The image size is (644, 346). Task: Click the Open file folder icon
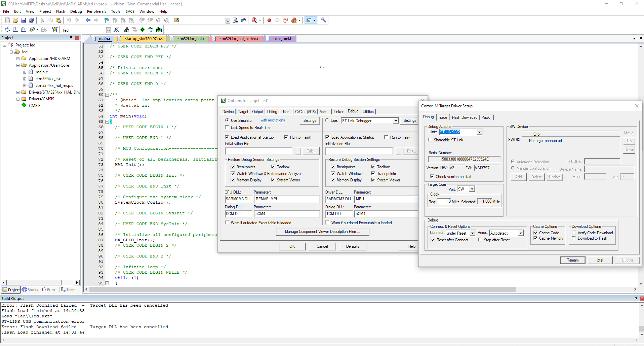click(15, 20)
